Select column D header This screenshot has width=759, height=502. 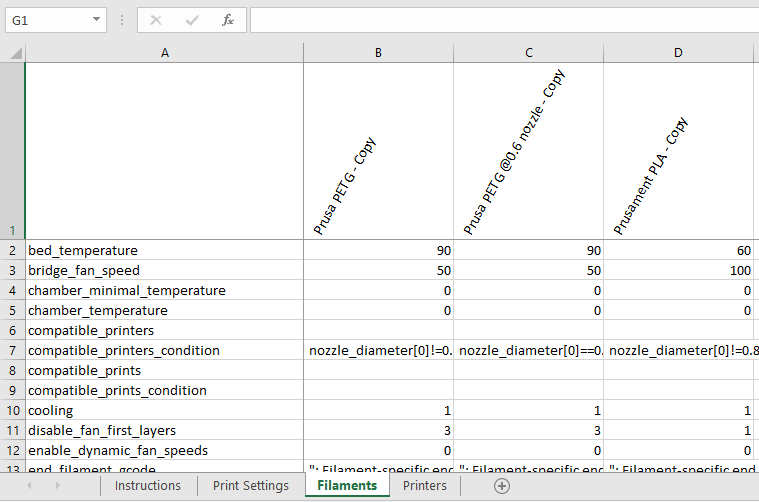[x=679, y=53]
